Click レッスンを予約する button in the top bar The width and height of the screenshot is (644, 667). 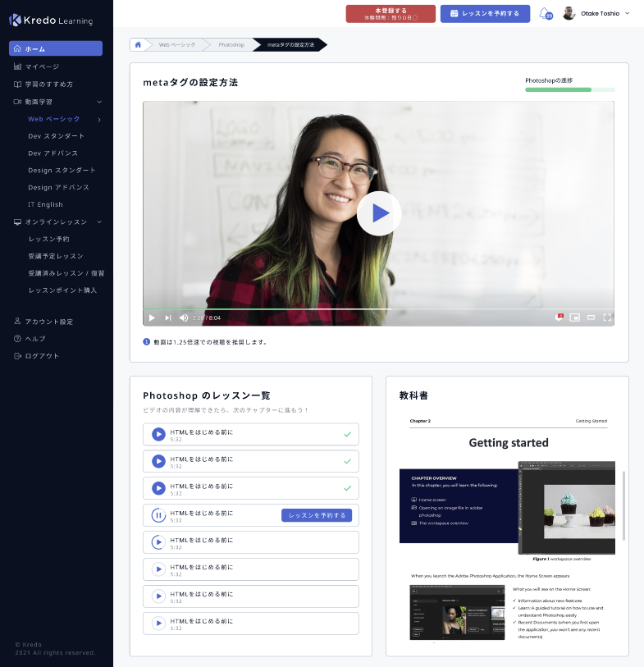485,13
